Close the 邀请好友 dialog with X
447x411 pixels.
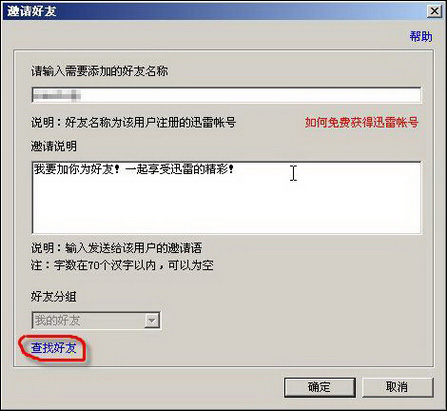[434, 11]
